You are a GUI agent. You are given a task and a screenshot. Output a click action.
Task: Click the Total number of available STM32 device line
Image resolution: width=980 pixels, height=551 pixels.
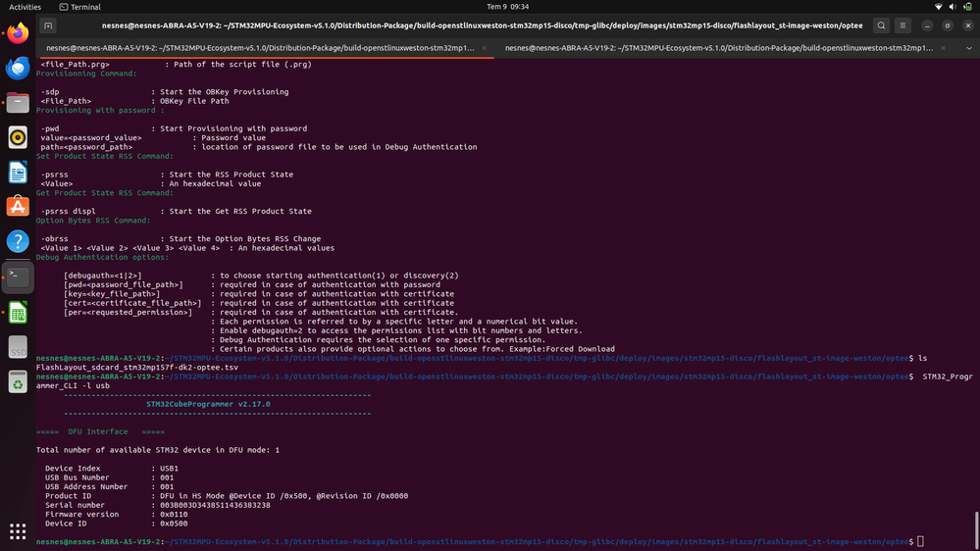click(158, 450)
